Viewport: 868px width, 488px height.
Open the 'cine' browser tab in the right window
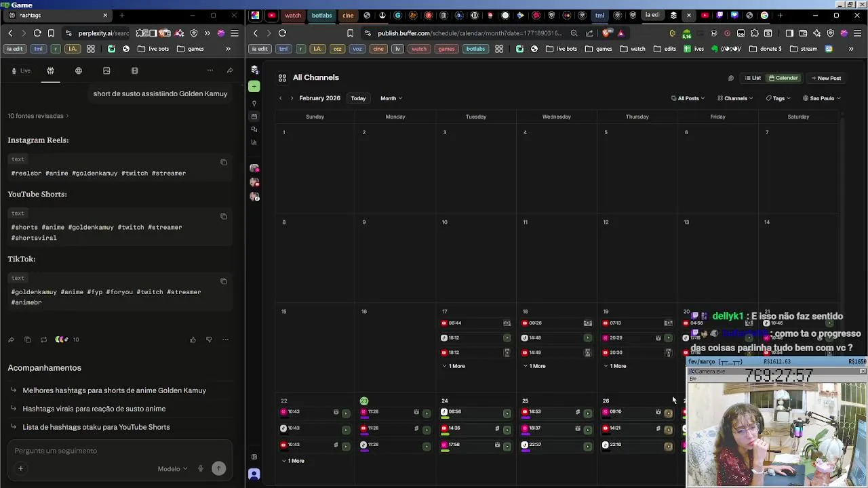coord(348,15)
